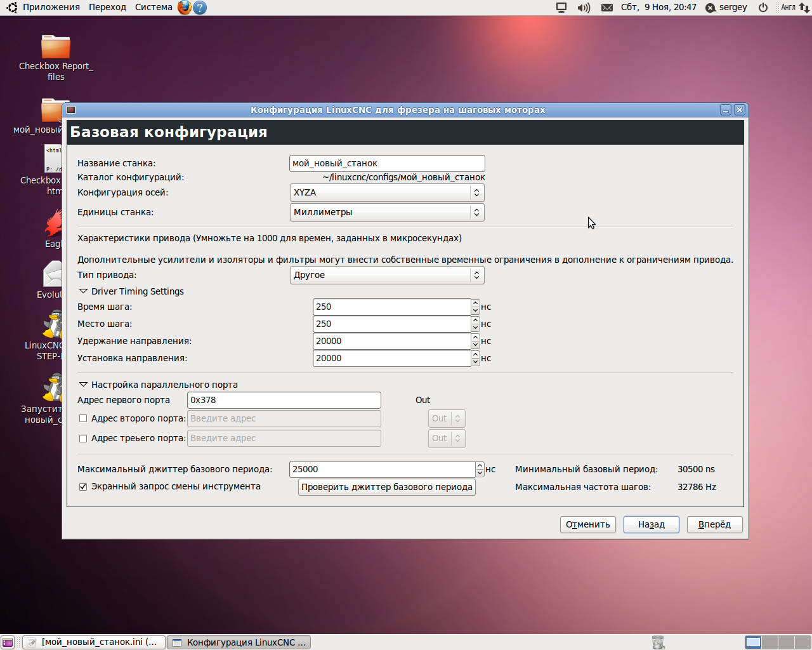Open the machine units Миллиметры dropdown
812x650 pixels.
click(x=387, y=212)
